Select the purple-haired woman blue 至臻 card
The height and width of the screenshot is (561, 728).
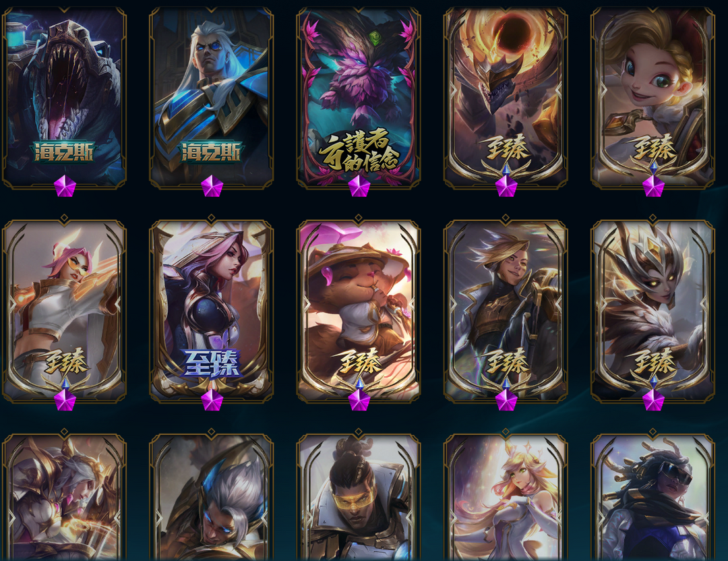point(212,309)
